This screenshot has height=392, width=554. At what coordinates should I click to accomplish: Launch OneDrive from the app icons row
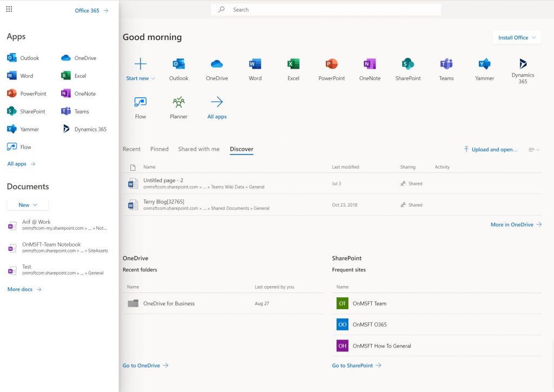click(x=216, y=64)
